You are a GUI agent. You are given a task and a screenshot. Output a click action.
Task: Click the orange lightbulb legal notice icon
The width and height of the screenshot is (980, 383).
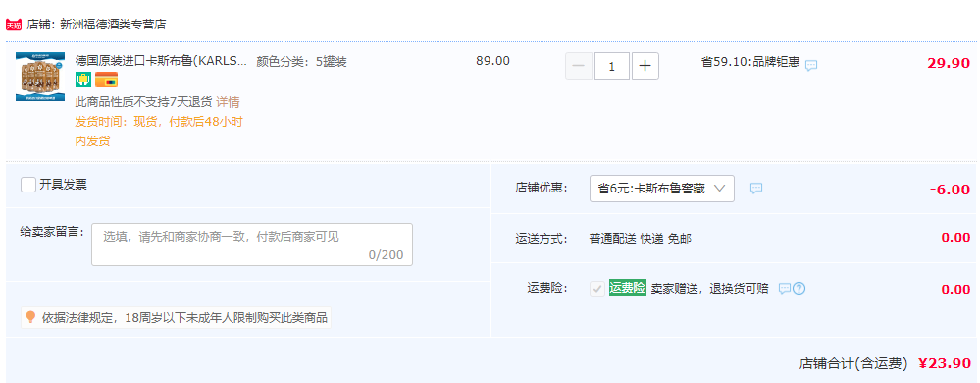click(x=30, y=317)
